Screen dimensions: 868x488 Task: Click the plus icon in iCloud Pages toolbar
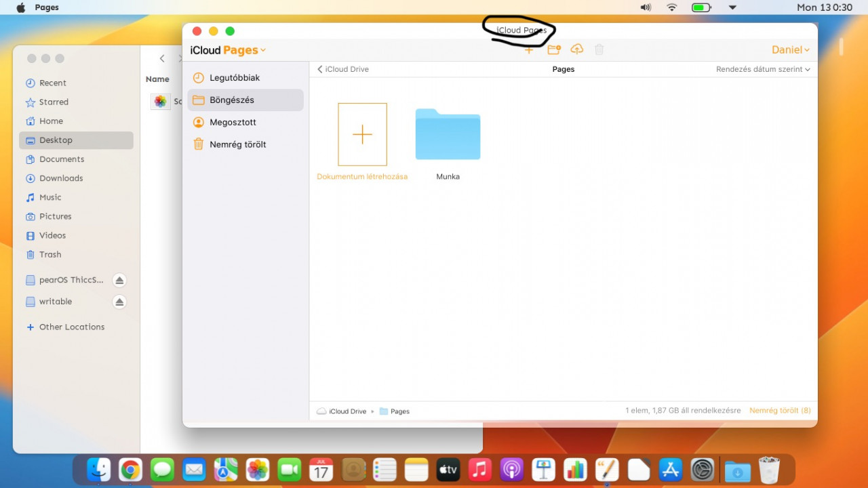[x=529, y=49]
